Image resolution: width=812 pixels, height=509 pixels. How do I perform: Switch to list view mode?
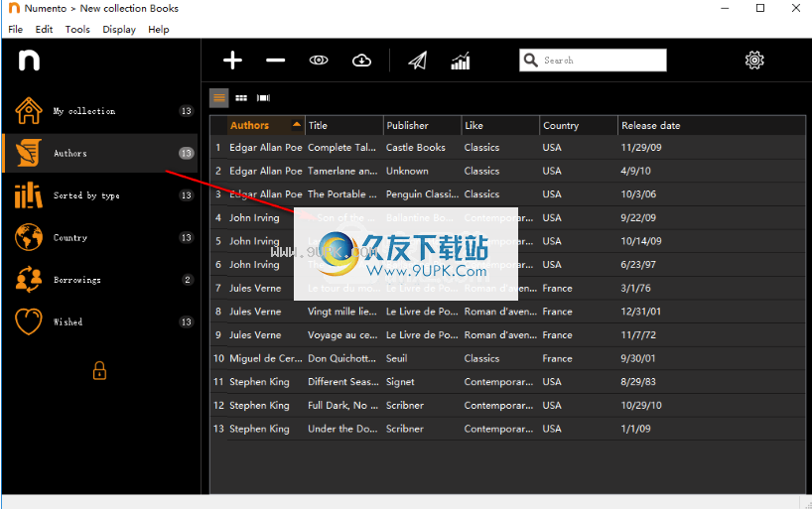click(219, 98)
